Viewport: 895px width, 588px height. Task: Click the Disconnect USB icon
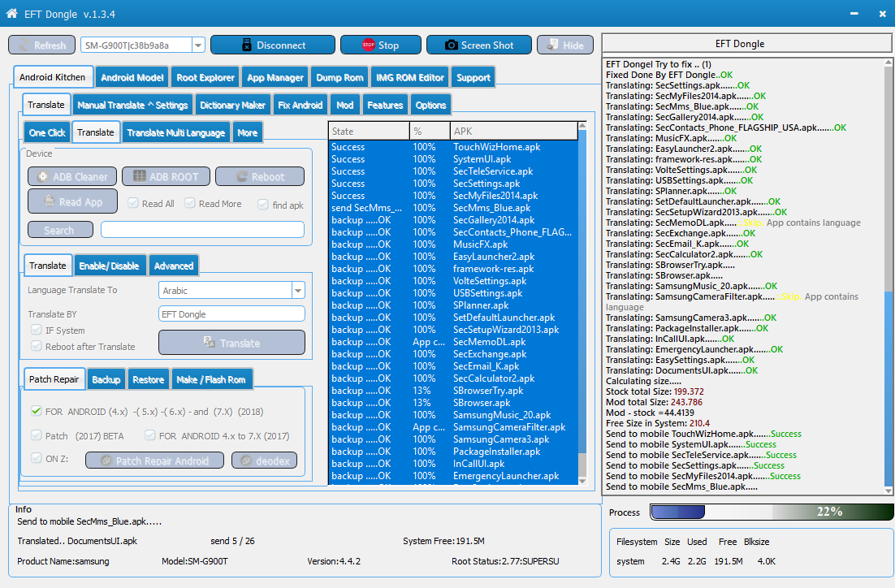[x=247, y=45]
